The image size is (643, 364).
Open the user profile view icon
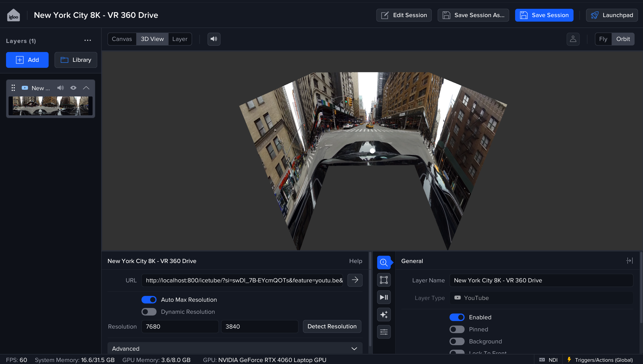pos(573,39)
